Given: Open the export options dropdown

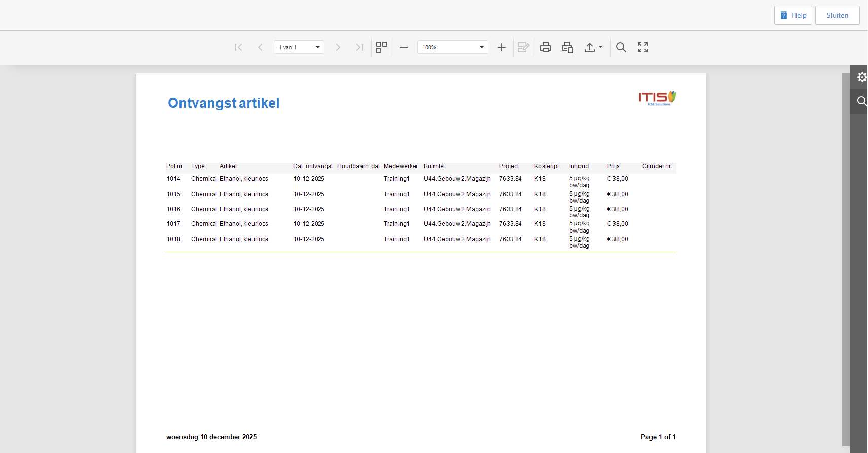Looking at the screenshot, I should [x=593, y=47].
